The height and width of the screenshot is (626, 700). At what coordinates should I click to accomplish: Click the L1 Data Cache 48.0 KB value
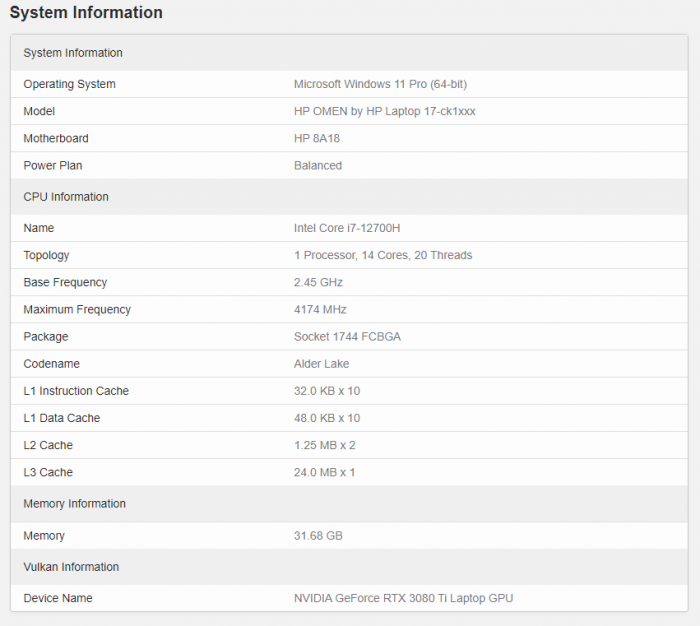(327, 417)
